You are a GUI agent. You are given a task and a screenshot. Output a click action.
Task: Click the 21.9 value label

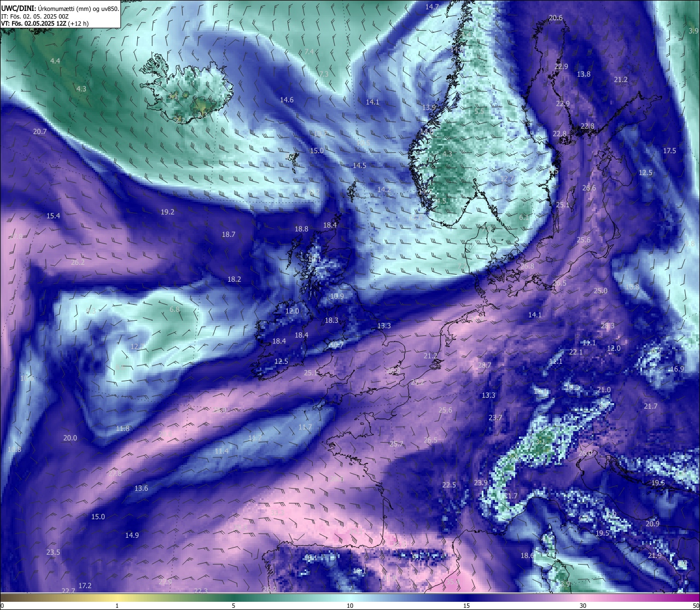tap(655, 555)
